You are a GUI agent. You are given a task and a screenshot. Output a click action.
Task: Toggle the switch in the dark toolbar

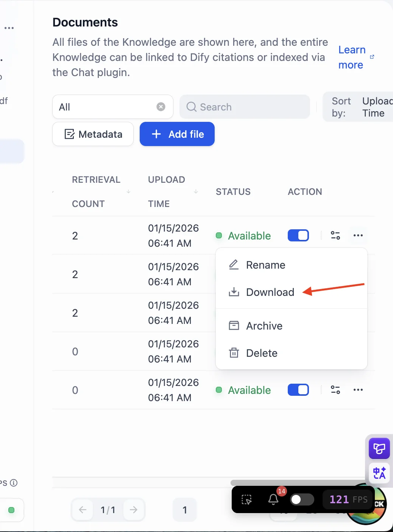tap(302, 499)
